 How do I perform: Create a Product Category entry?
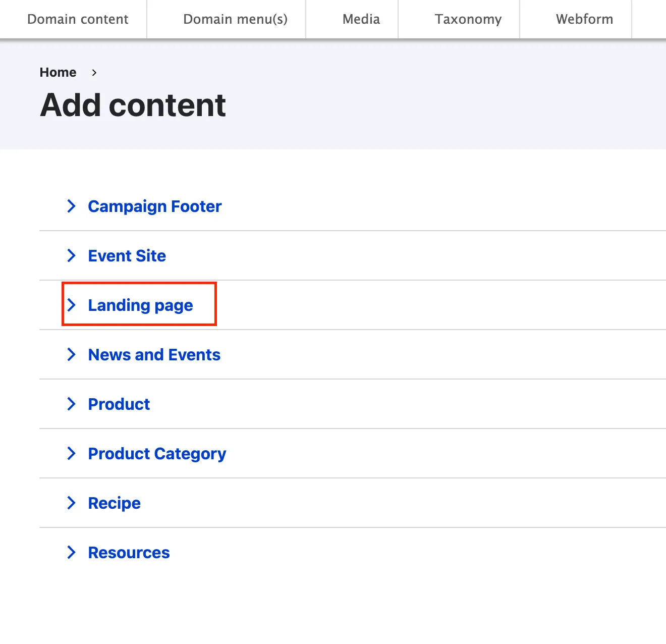tap(157, 454)
